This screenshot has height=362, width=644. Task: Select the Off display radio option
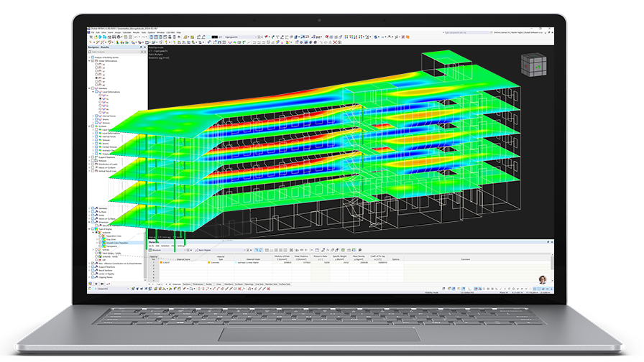tap(96, 260)
